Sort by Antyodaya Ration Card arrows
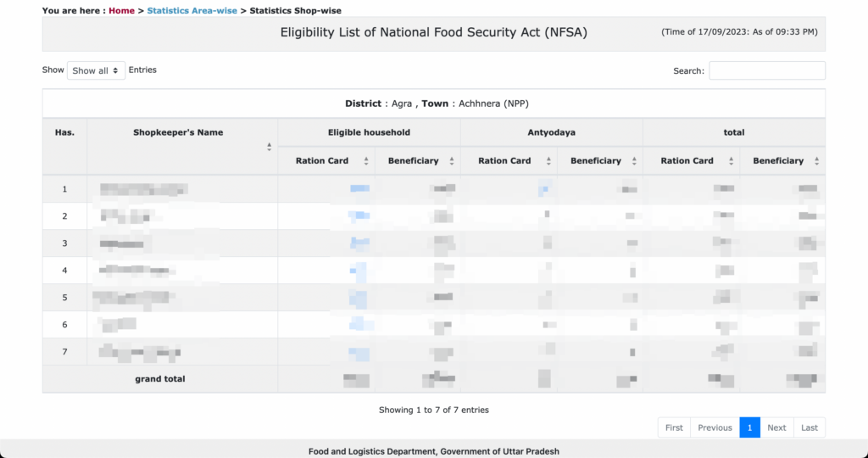The width and height of the screenshot is (868, 458). (548, 161)
